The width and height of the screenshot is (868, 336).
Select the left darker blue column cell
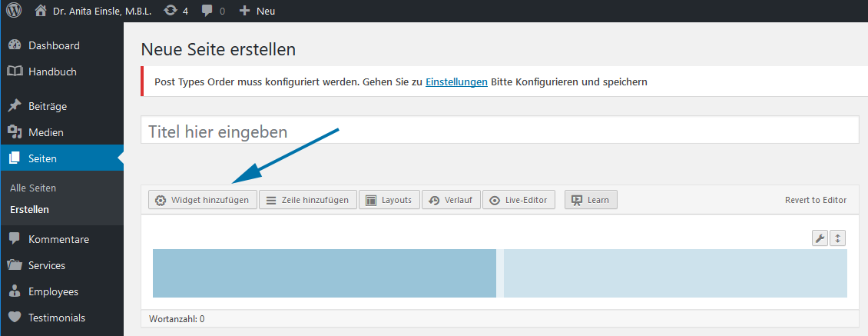[324, 273]
